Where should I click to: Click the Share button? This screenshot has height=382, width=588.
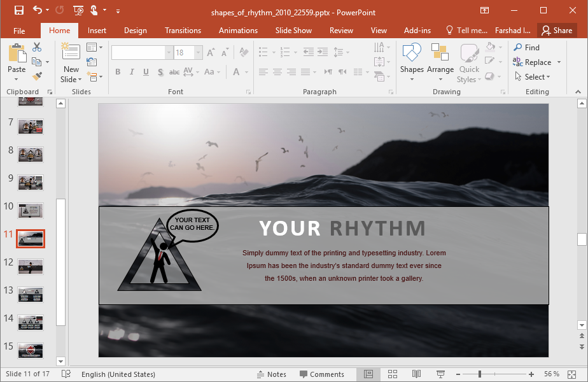click(556, 31)
